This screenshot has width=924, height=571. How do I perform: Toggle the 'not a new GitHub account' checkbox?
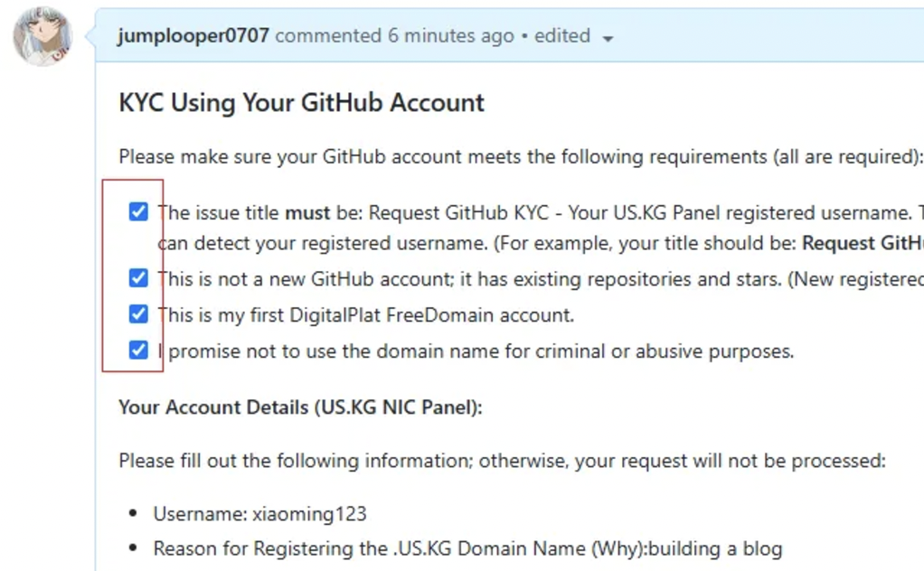138,278
